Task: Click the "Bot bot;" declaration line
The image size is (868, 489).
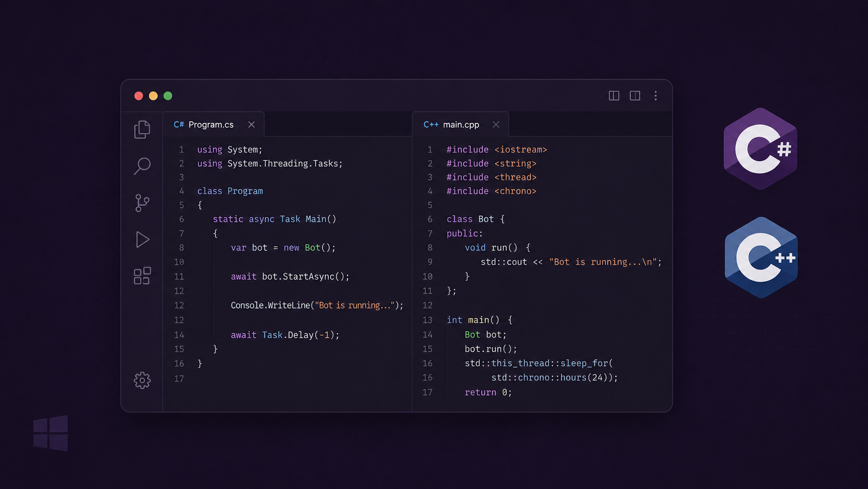Action: coord(485,335)
